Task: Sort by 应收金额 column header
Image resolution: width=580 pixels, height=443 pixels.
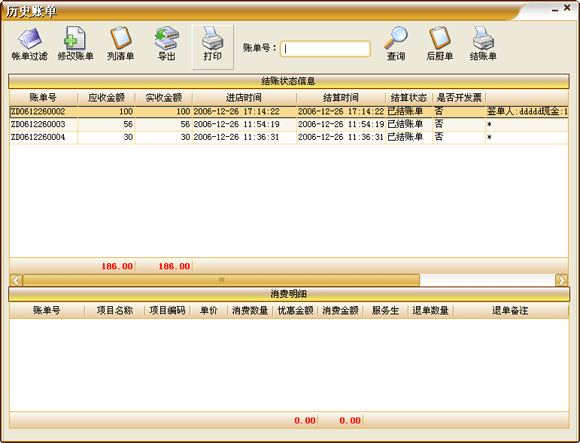Action: [107, 98]
